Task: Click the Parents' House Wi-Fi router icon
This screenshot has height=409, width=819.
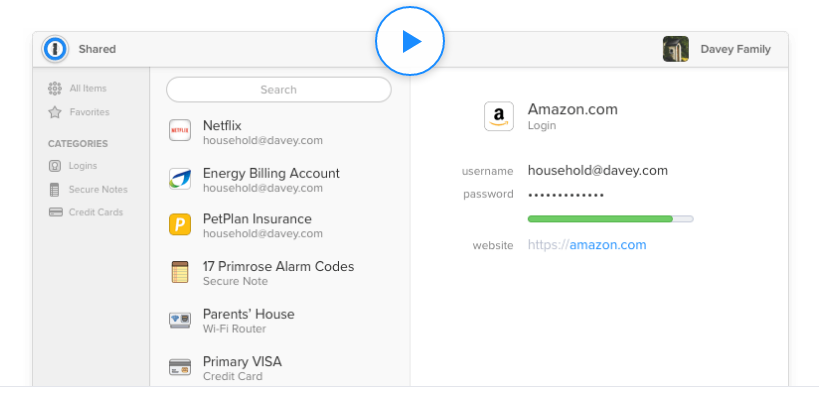Action: pos(180,320)
